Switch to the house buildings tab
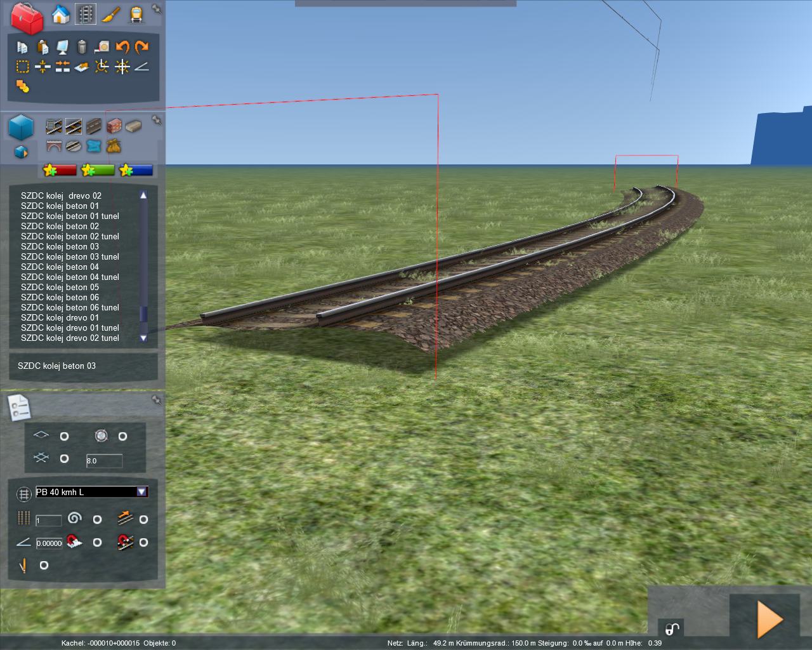 point(60,14)
